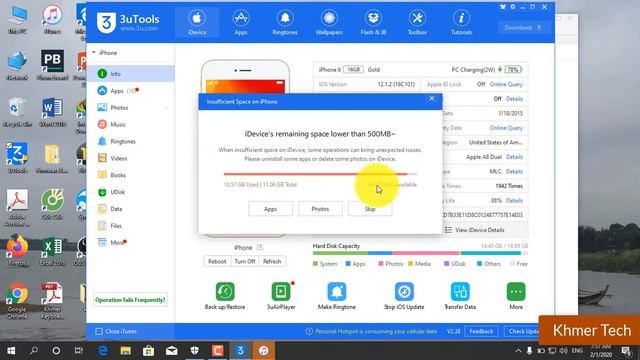This screenshot has width=640, height=360.
Task: Click the Hard Disk Capacity bar
Action: (420, 253)
